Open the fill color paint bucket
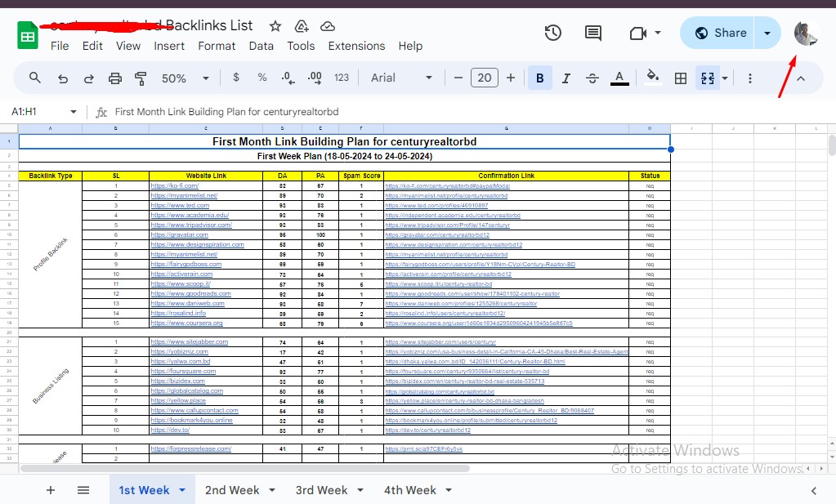The height and width of the screenshot is (504, 836). 652,78
